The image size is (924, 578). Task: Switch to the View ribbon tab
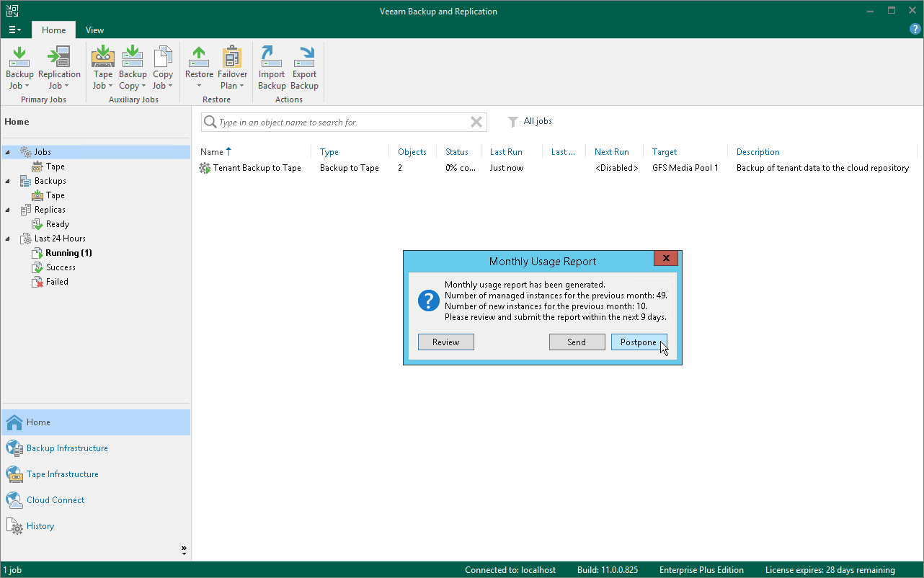(94, 30)
